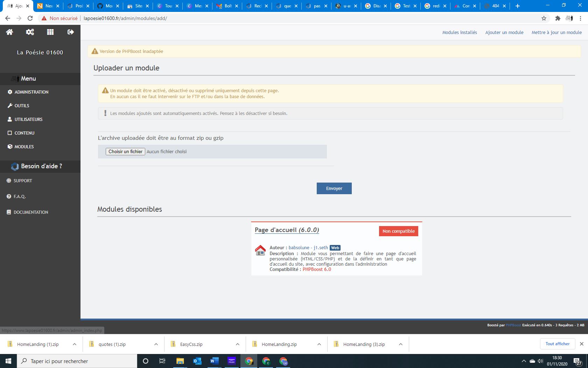
Task: Click the red house Page d'accueil icon
Action: click(x=260, y=250)
